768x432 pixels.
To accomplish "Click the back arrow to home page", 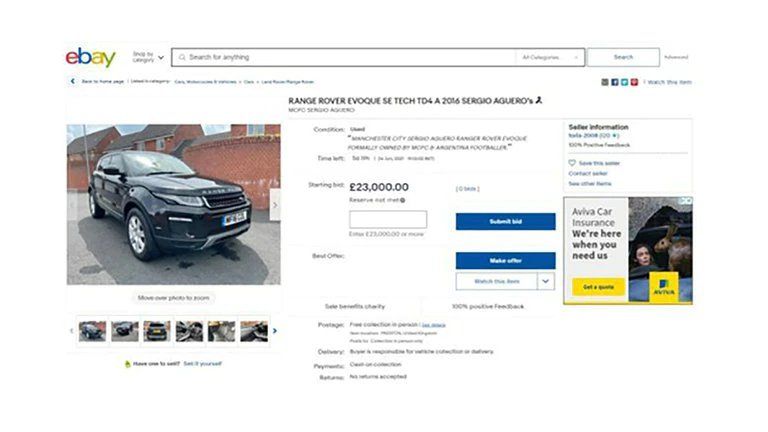I will (73, 81).
